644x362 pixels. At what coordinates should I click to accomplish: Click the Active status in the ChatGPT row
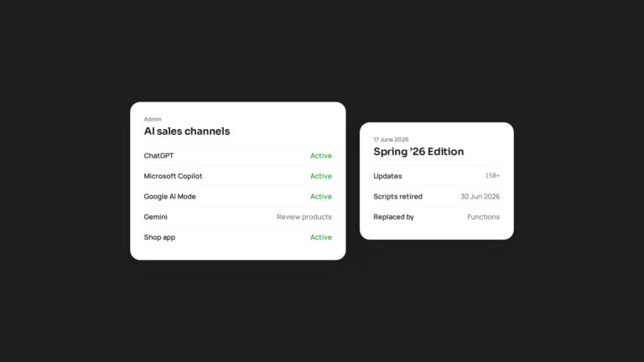[x=321, y=156]
